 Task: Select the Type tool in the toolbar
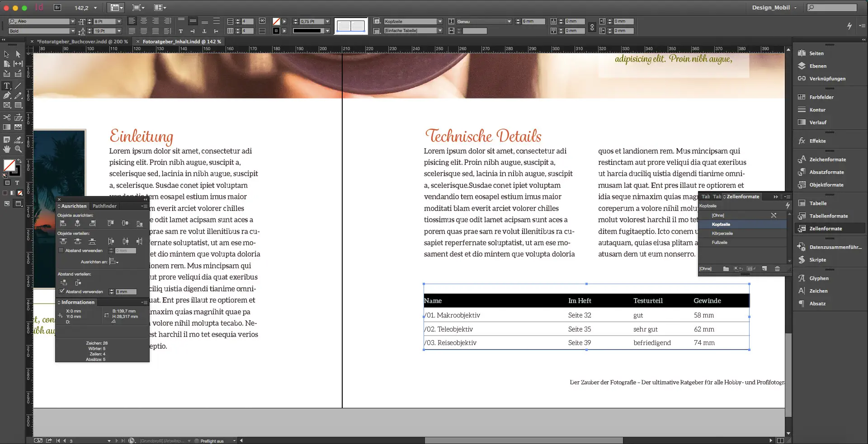point(7,86)
